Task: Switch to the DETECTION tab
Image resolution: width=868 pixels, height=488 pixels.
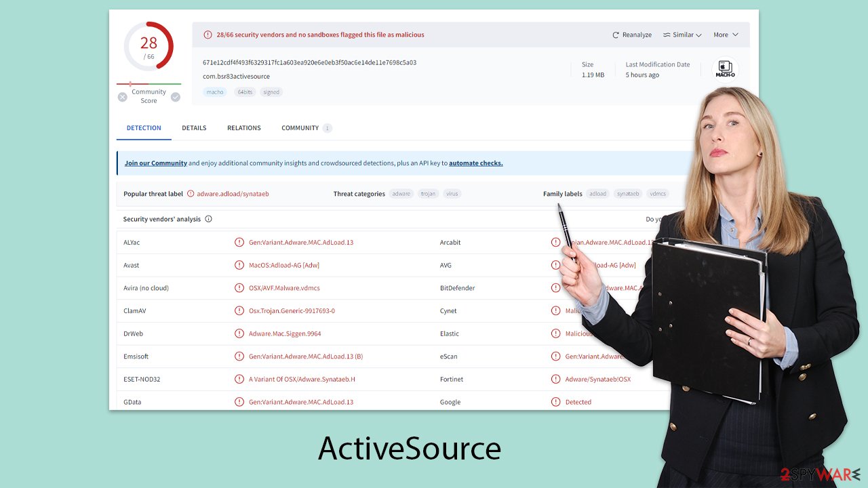Action: (144, 128)
